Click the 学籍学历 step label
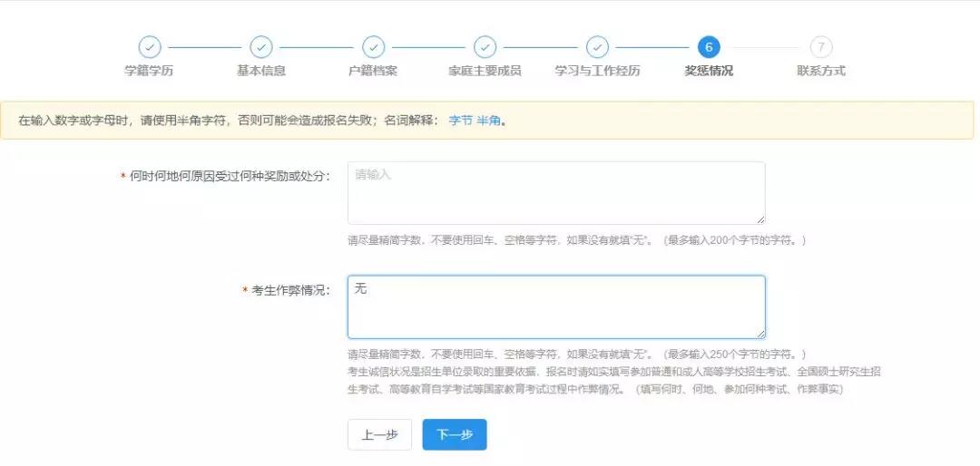Viewport: 980px width, 466px height. 149,71
